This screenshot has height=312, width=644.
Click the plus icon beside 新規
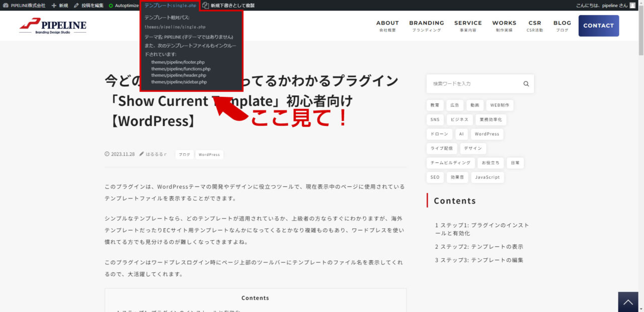[54, 5]
